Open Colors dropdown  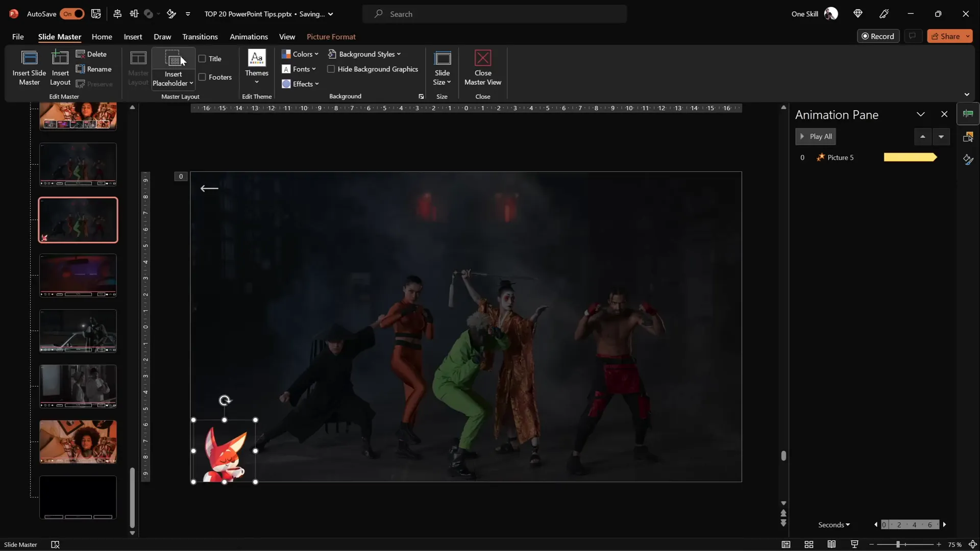pyautogui.click(x=300, y=54)
